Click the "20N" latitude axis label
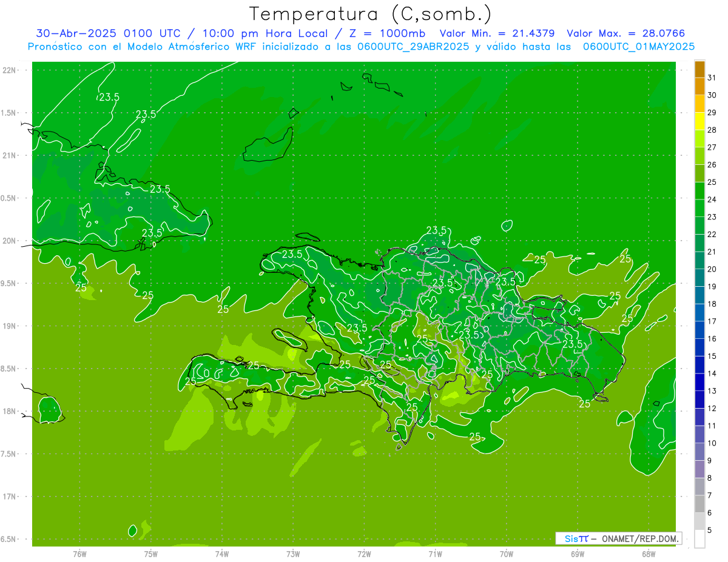This screenshot has width=728, height=562. coord(8,241)
